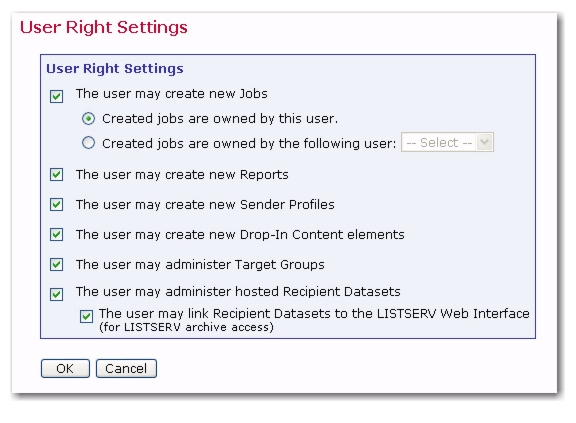The height and width of the screenshot is (423, 576).
Task: Uncheck the link to LISTSERV Web Interface checkbox
Action: click(x=87, y=316)
